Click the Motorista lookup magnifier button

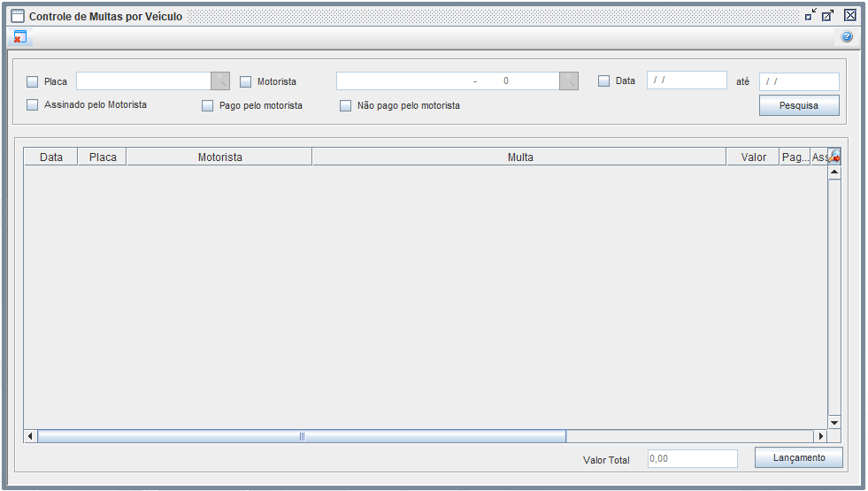pyautogui.click(x=569, y=81)
